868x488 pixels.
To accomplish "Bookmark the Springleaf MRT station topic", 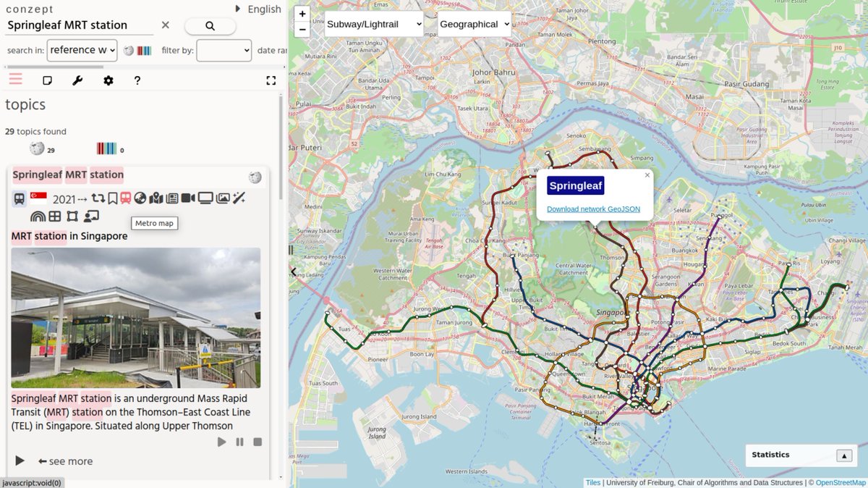I will (x=113, y=198).
